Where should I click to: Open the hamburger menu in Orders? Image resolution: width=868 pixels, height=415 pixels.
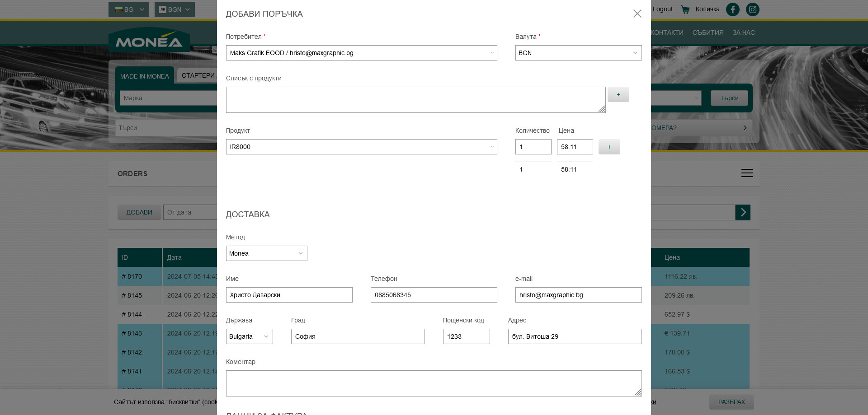click(x=746, y=173)
